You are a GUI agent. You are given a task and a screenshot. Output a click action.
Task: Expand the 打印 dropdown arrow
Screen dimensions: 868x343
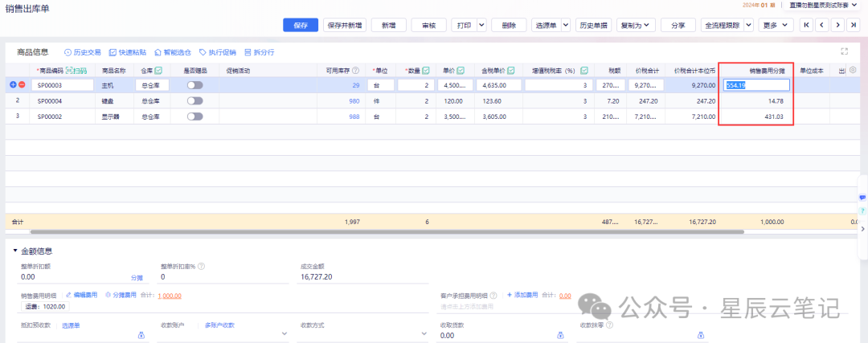click(x=481, y=25)
